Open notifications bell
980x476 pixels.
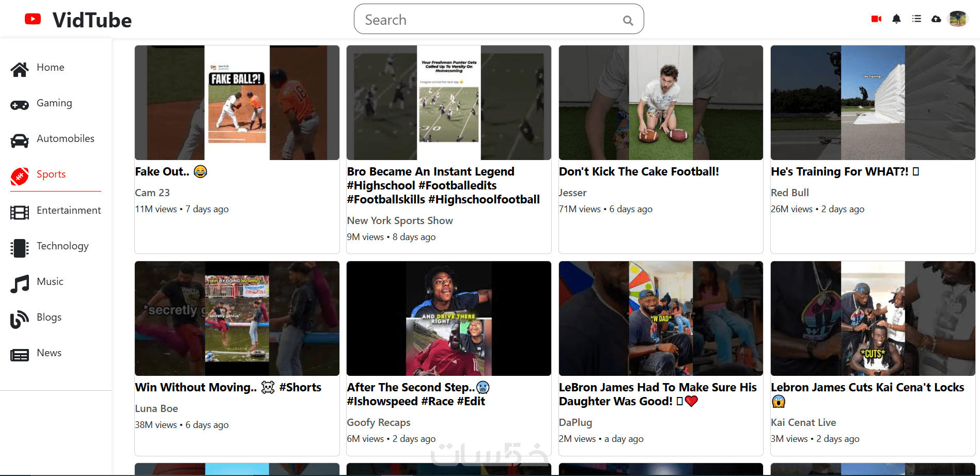point(896,19)
